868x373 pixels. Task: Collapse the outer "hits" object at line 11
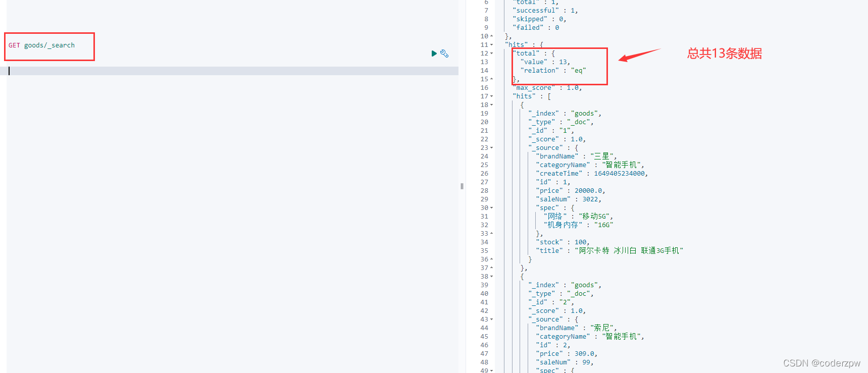point(492,45)
